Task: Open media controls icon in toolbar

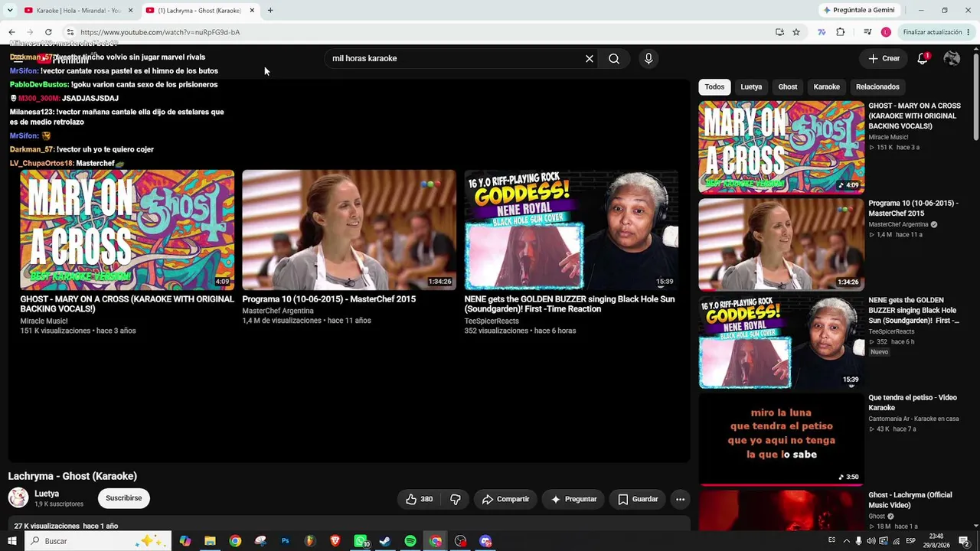Action: (867, 32)
